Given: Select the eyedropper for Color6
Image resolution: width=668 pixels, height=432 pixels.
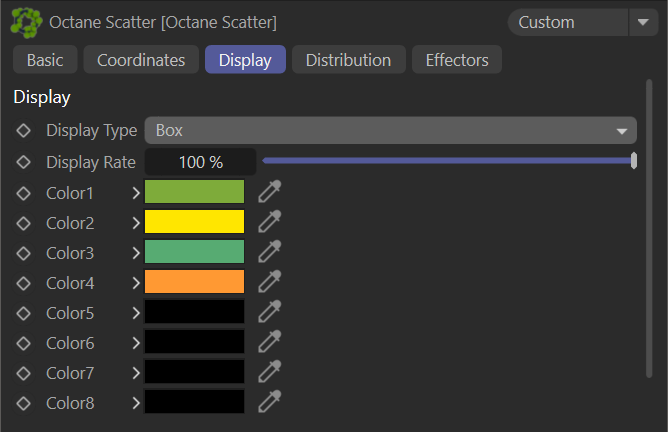Looking at the screenshot, I should [269, 342].
